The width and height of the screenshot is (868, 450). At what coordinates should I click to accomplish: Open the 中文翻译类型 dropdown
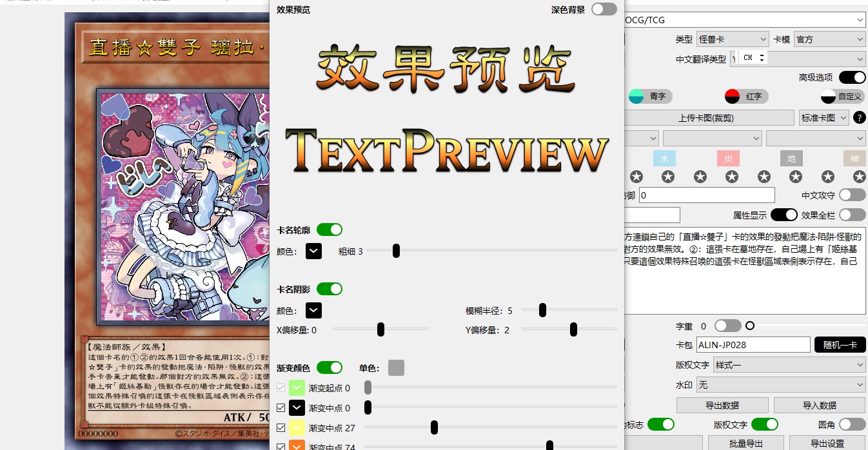point(798,59)
